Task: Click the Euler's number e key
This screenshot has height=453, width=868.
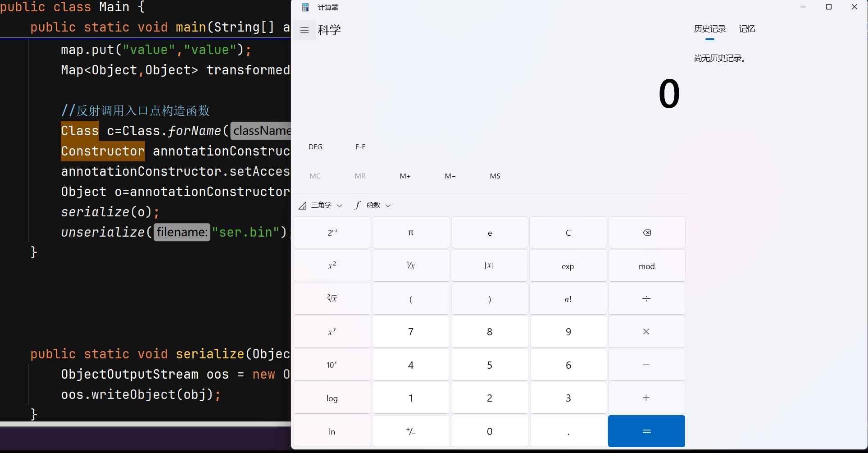Action: tap(489, 233)
